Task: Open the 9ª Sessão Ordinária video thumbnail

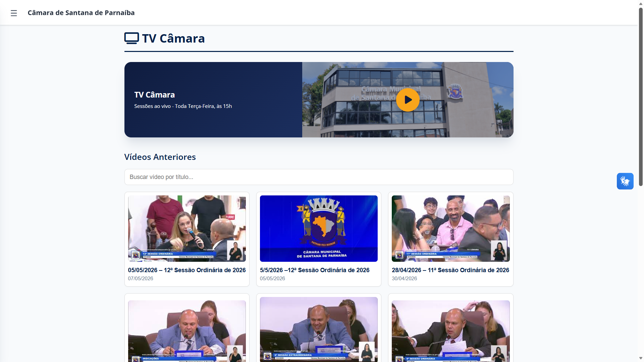Action: pos(451,331)
